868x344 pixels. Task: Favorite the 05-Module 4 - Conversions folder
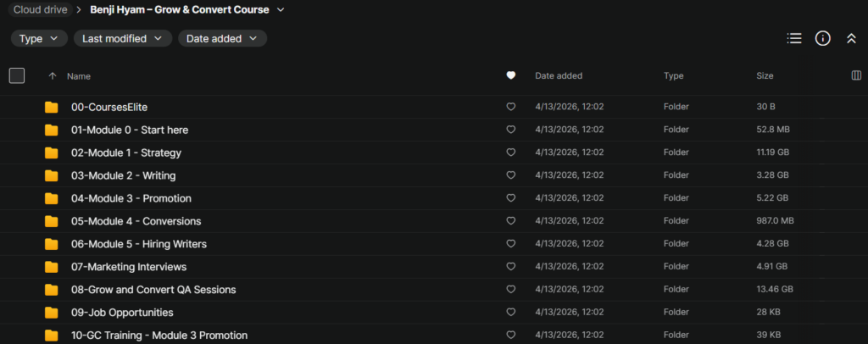510,221
